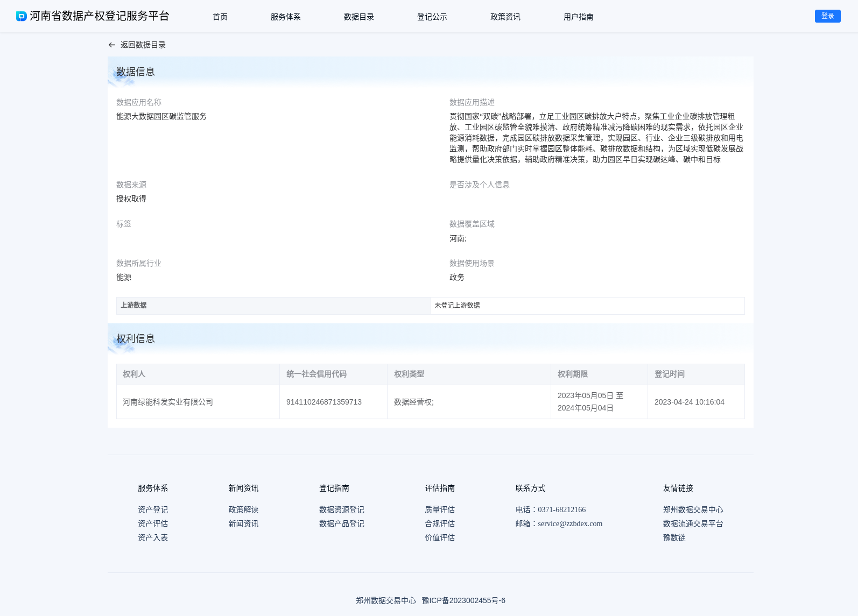Open footer link 合规评估
The image size is (858, 616).
tap(440, 523)
